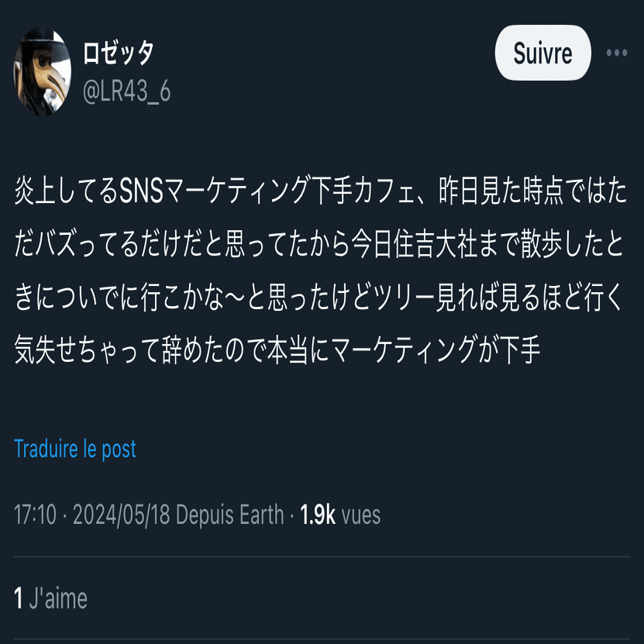
Task: Click the 2024/05/18 post date
Action: pyautogui.click(x=122, y=515)
